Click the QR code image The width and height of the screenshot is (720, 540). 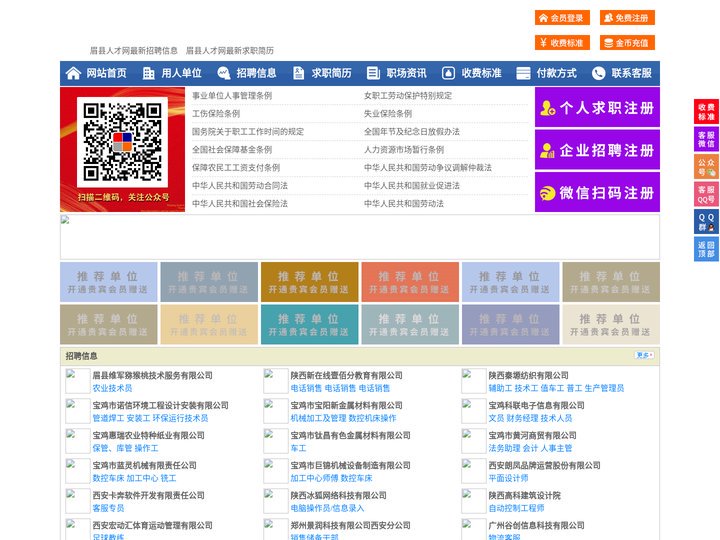[122, 142]
